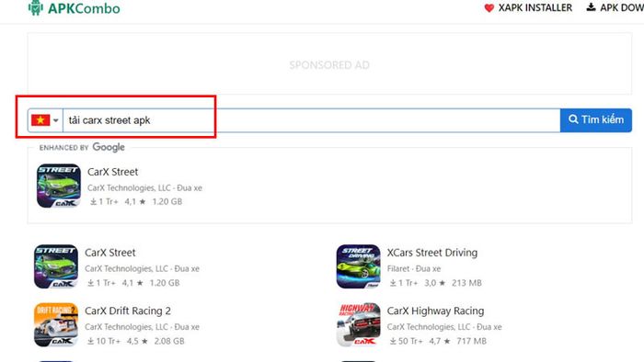Open the CarX Street title in Google-enhanced box
644x362 pixels.
tap(112, 172)
